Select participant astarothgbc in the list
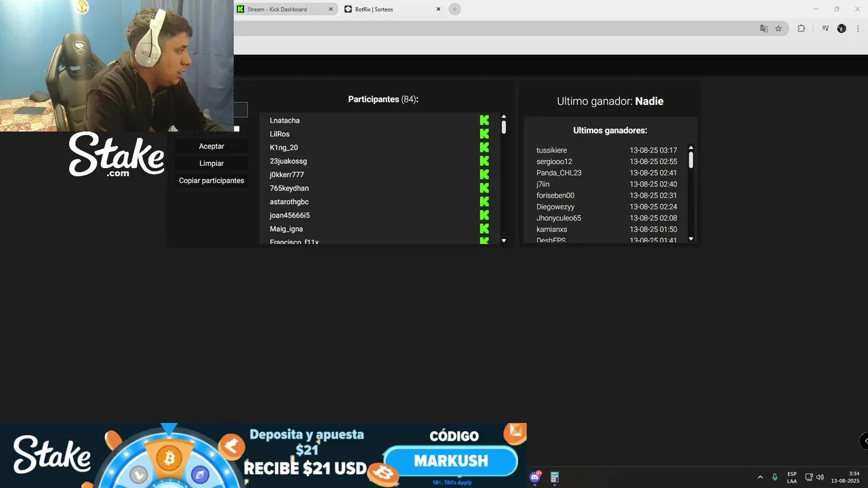The width and height of the screenshot is (868, 488). pyautogui.click(x=289, y=201)
